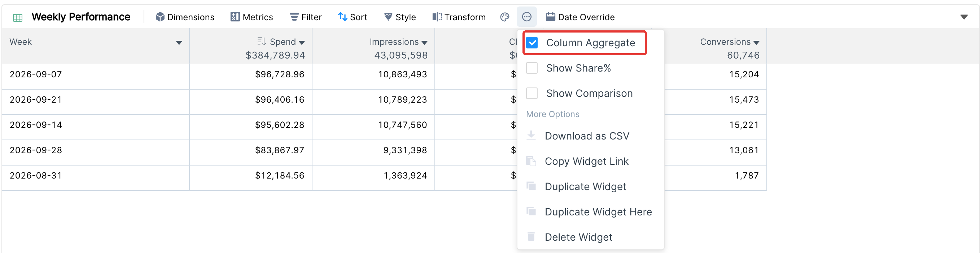The height and width of the screenshot is (253, 980).
Task: Open the Spend column dropdown arrow
Action: (x=302, y=43)
